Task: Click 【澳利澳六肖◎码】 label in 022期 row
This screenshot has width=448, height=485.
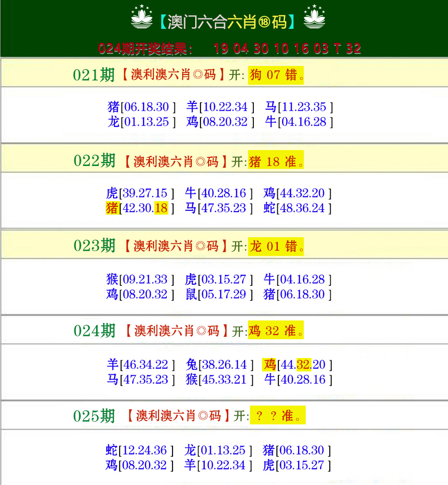Action: tap(176, 162)
